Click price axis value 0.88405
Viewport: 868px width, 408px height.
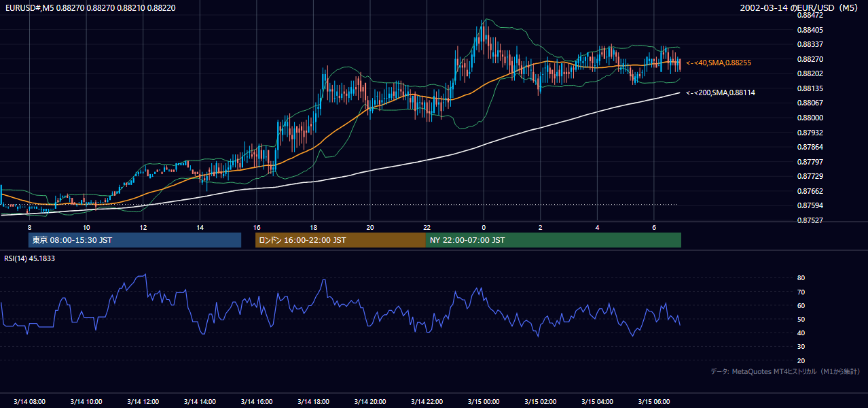(x=810, y=30)
